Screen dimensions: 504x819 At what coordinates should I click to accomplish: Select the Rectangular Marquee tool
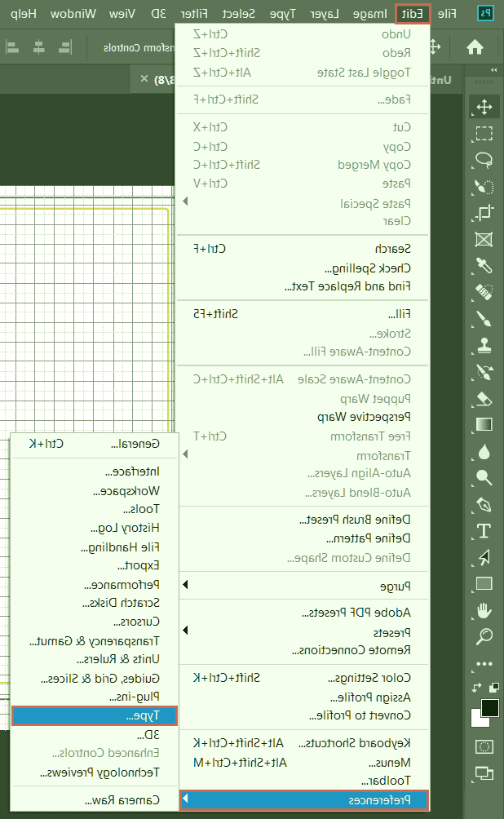tap(484, 133)
